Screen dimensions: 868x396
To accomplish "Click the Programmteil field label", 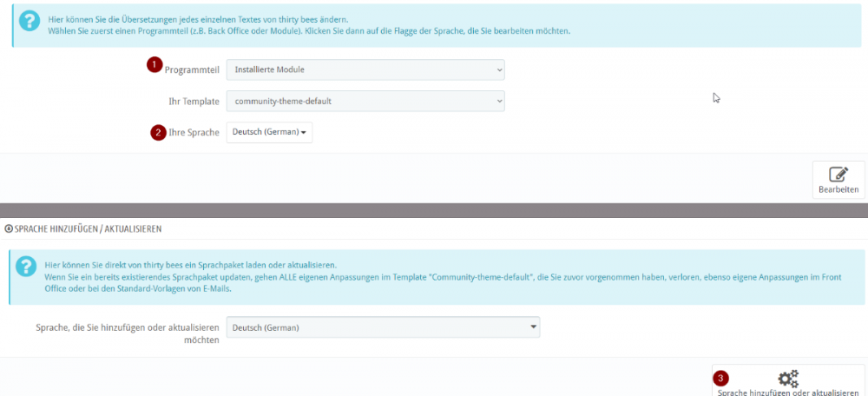I will pos(192,69).
